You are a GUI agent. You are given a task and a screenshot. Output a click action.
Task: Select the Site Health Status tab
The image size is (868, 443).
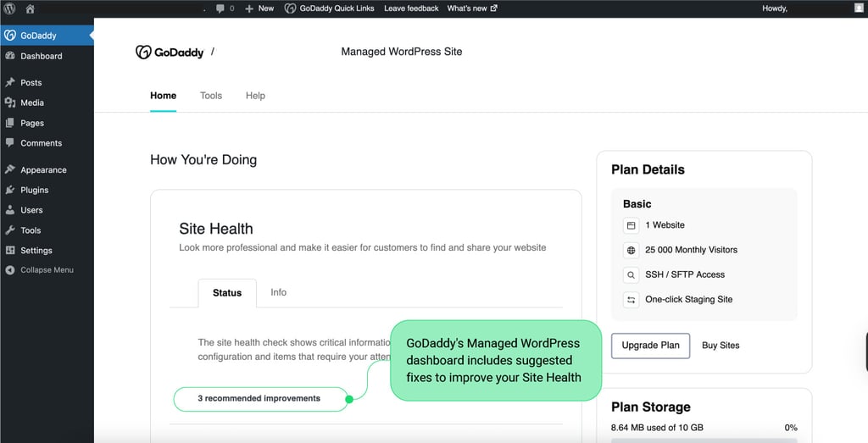(x=227, y=293)
